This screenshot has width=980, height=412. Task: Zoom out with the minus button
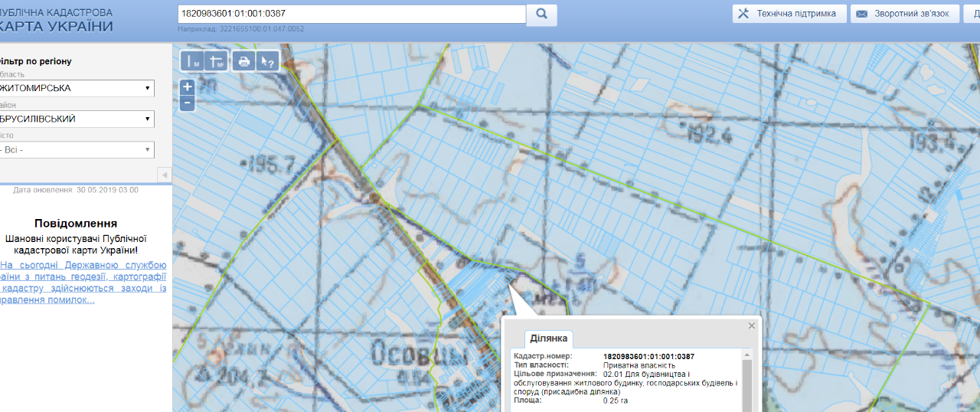188,103
